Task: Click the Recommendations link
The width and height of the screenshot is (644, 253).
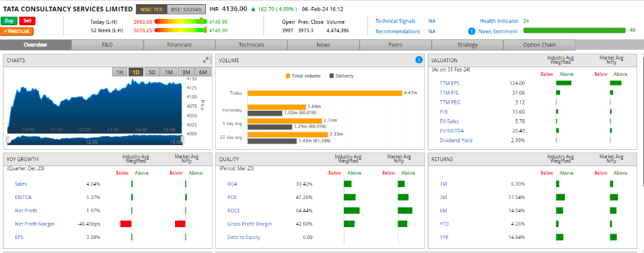Action: pos(398,32)
